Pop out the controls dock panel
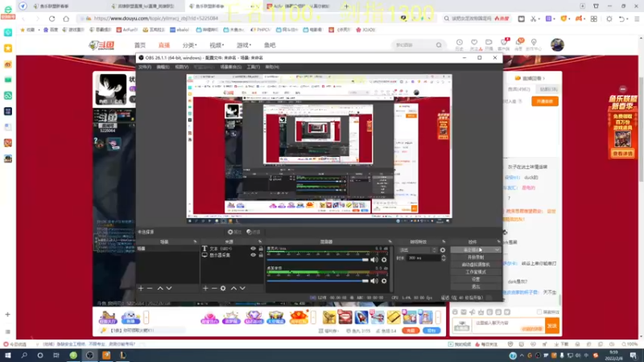This screenshot has width=644, height=362. (x=498, y=242)
